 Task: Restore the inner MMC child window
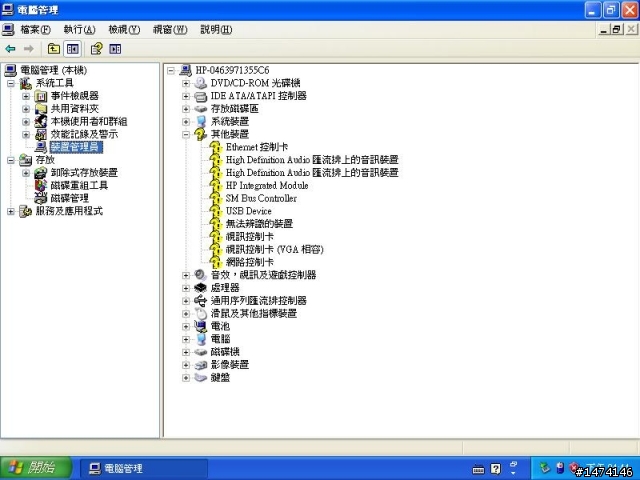(617, 29)
